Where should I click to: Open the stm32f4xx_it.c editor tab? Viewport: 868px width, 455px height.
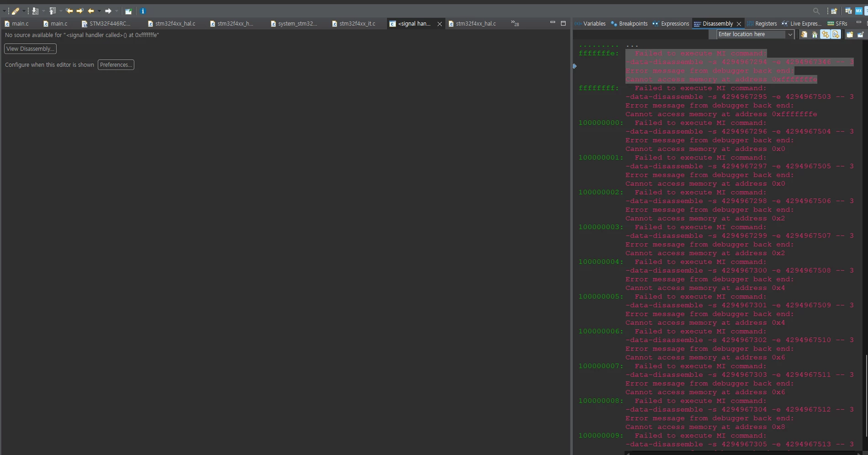click(354, 23)
